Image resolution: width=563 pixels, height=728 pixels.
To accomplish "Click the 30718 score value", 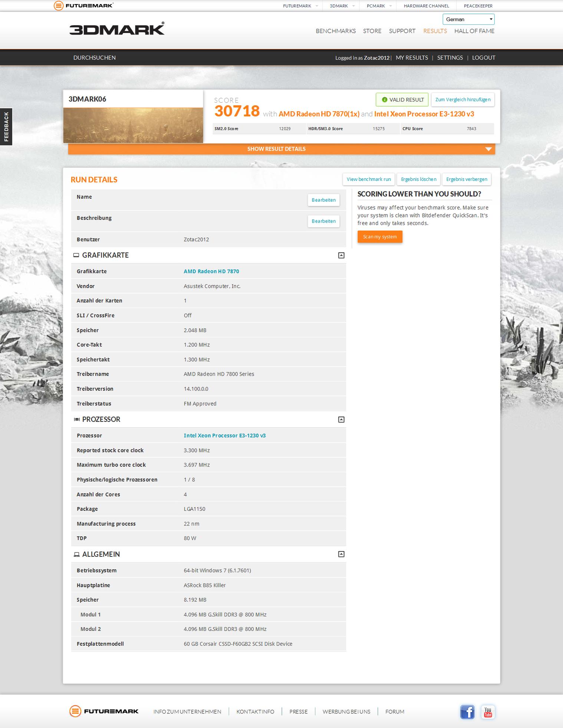I will click(x=237, y=111).
